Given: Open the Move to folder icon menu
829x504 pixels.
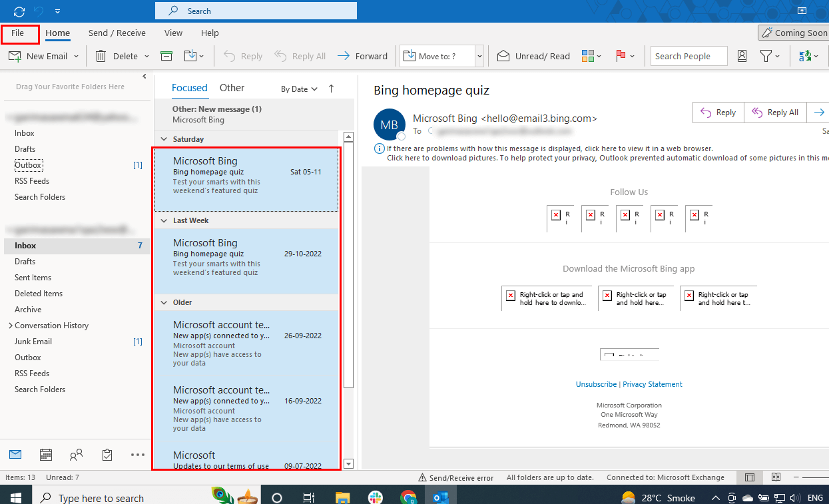Looking at the screenshot, I should pyautogui.click(x=194, y=56).
